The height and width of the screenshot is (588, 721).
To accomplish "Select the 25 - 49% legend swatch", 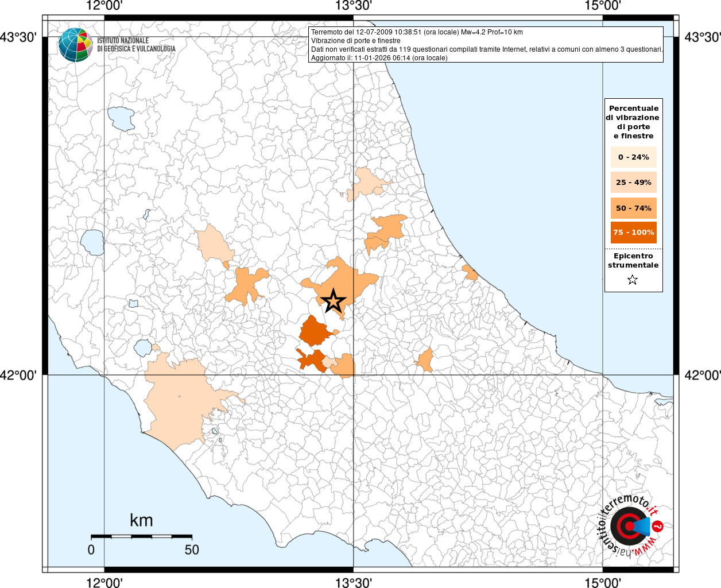I will coord(634,182).
